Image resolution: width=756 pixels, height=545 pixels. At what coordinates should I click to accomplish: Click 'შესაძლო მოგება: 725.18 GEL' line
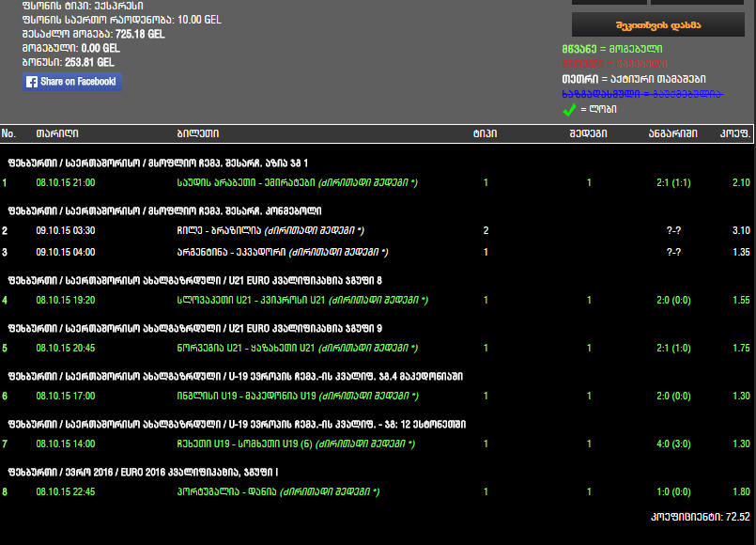click(94, 34)
